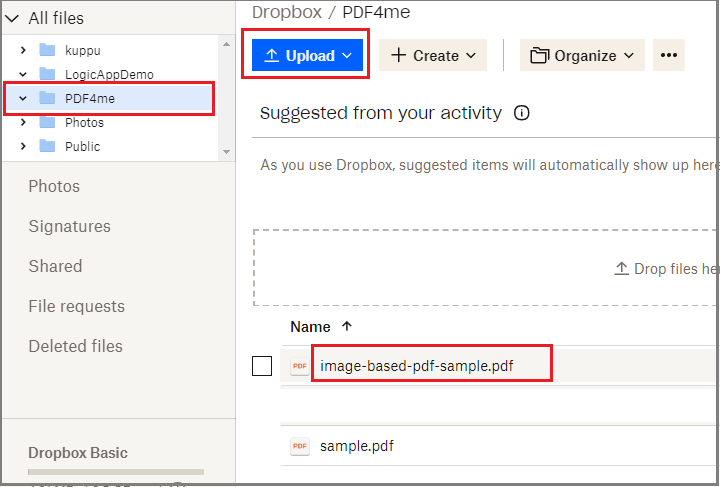
Task: Collapse the PDF4me folder arrow in tree
Action: coord(23,98)
